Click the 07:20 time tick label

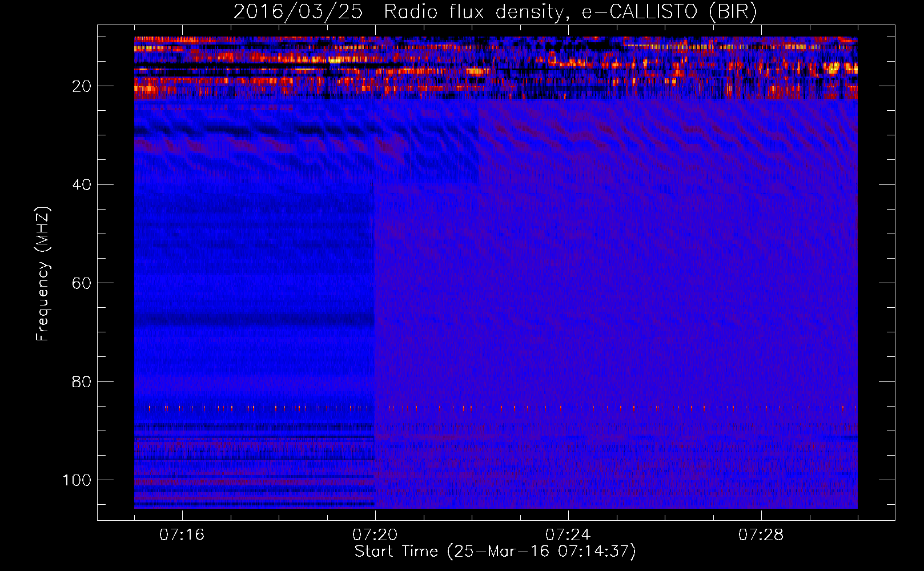375,535
